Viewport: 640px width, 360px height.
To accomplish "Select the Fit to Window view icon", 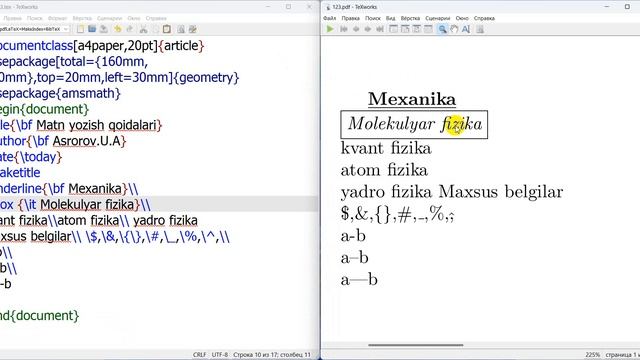I will click(416, 29).
